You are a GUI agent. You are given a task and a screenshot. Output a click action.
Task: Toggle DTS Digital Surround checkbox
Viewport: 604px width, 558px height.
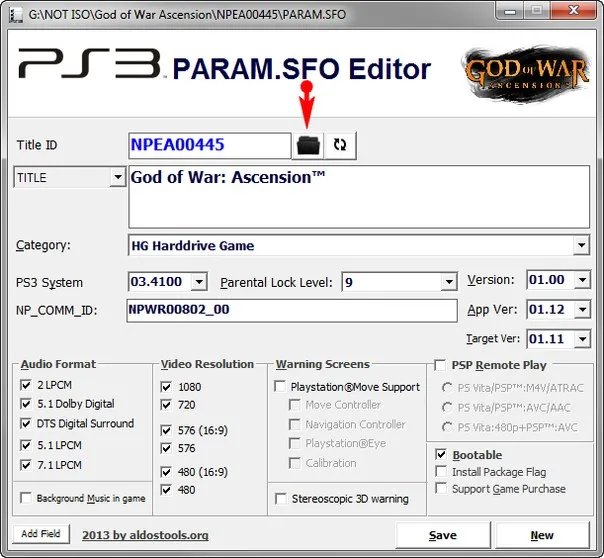point(26,423)
